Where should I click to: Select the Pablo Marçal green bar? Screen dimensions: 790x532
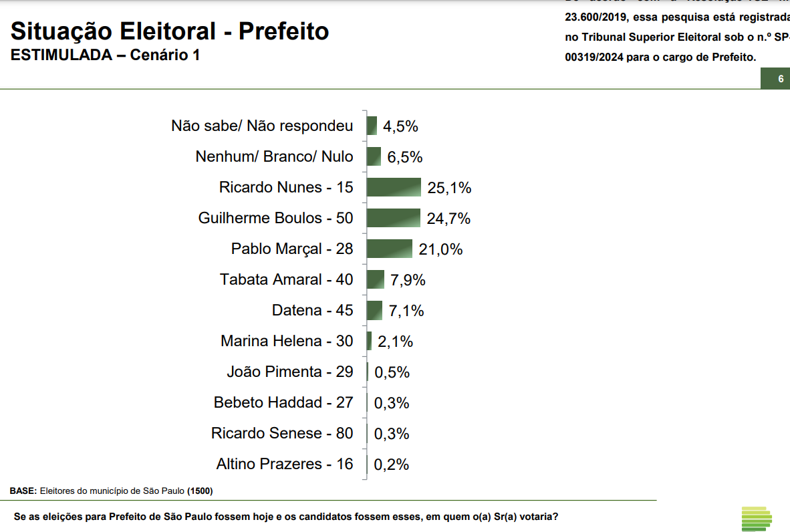(389, 249)
